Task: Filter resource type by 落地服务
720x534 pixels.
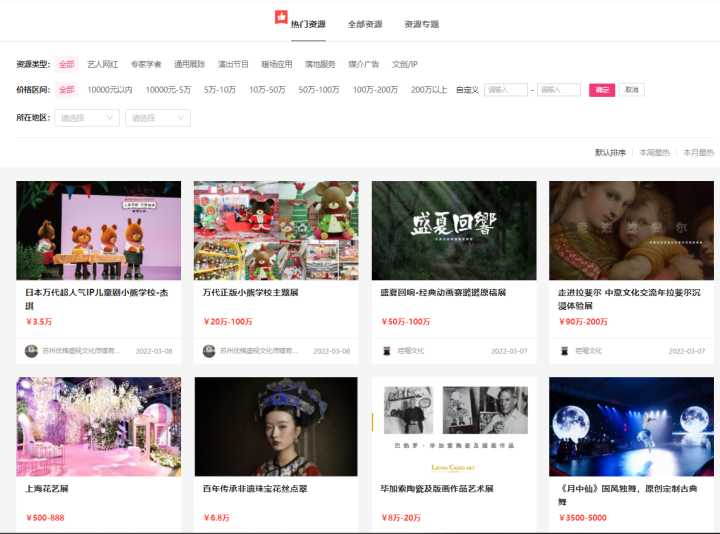Action: (x=320, y=64)
